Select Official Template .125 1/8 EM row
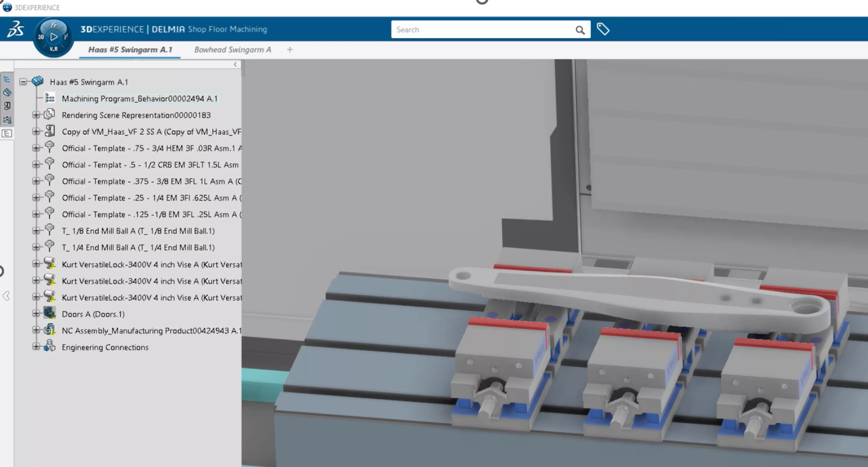The image size is (868, 467). (151, 214)
